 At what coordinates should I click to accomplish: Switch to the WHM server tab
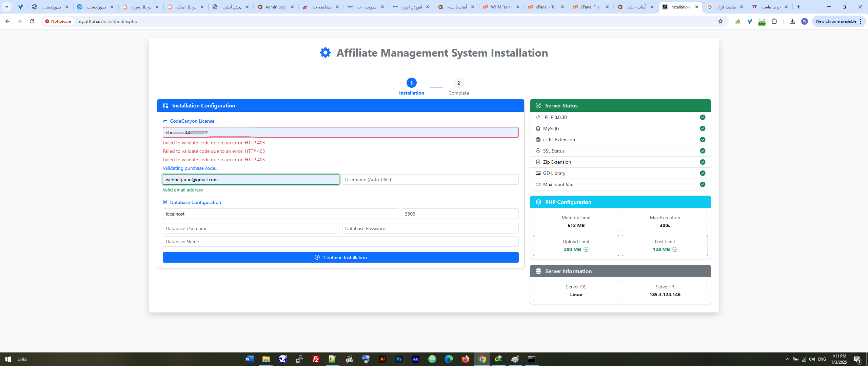coord(500,7)
